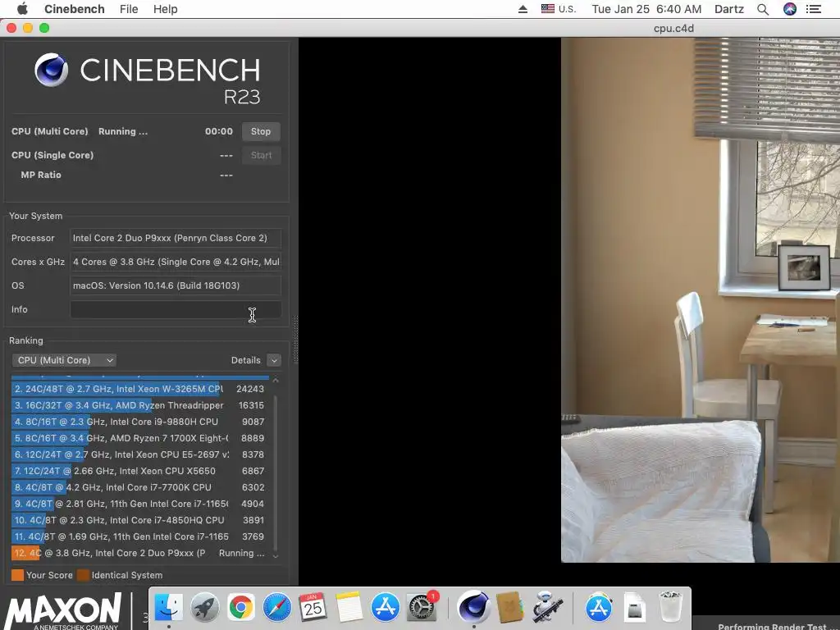The width and height of the screenshot is (840, 630).
Task: Open Finder from the Dock
Action: [x=169, y=607]
